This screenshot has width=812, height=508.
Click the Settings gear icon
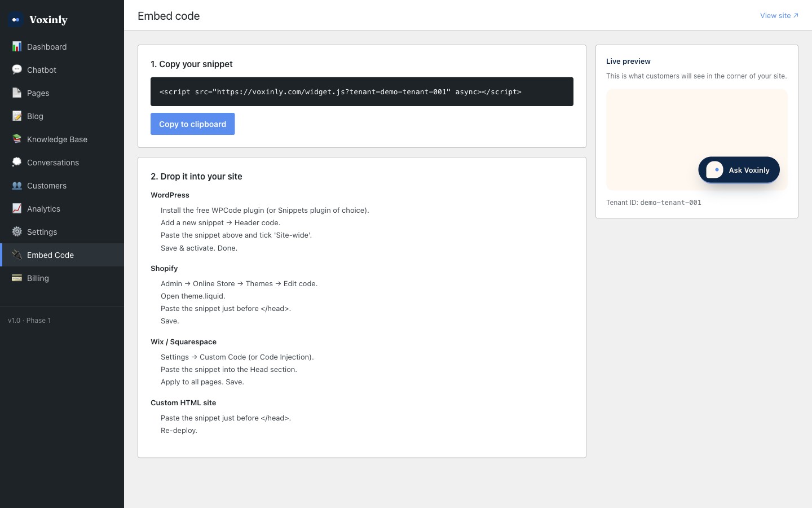pyautogui.click(x=17, y=231)
